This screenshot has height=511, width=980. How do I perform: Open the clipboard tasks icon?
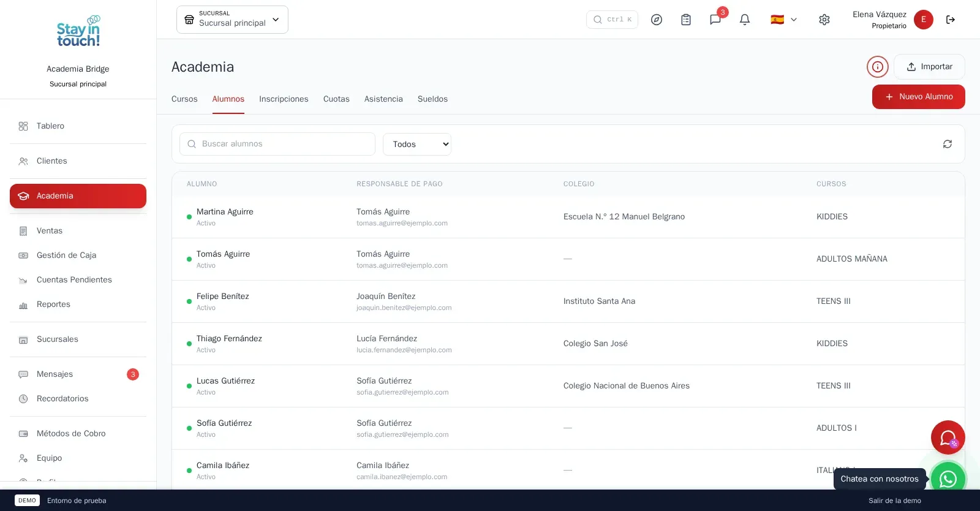pos(686,20)
